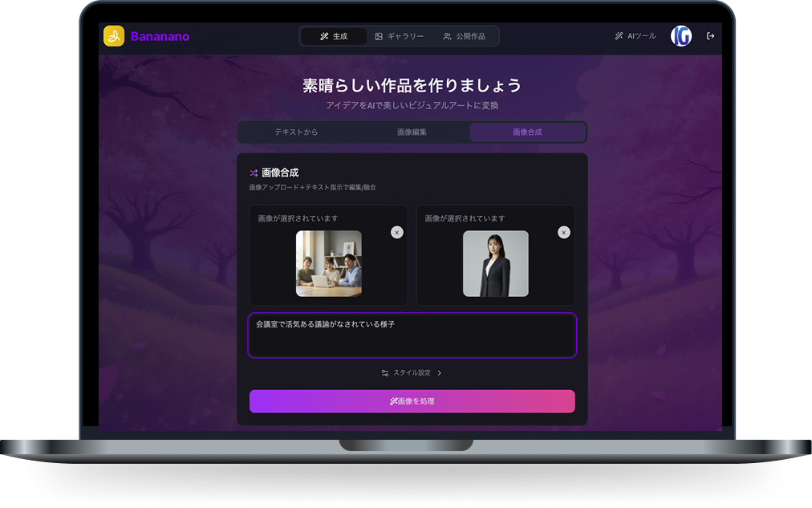Click the logout icon at top right
Screen dimensions: 812x508
(x=709, y=35)
